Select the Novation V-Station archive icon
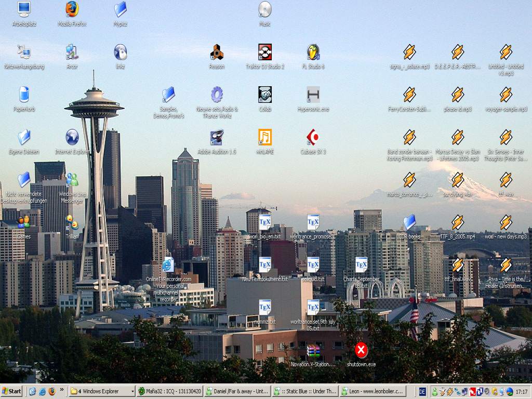The width and height of the screenshot is (532, 399). 313,351
